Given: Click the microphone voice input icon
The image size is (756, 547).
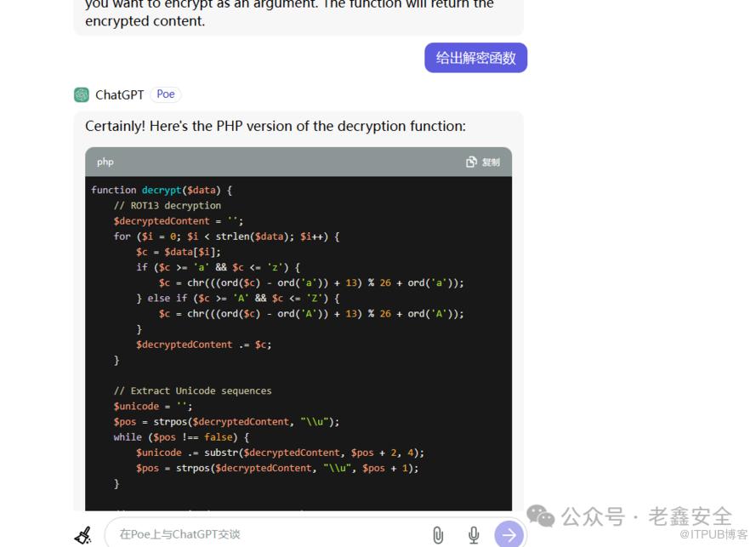Looking at the screenshot, I should point(474,535).
